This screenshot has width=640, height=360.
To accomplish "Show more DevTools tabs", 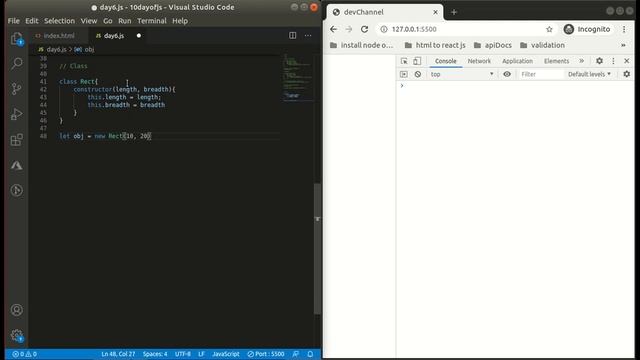I will pos(582,61).
